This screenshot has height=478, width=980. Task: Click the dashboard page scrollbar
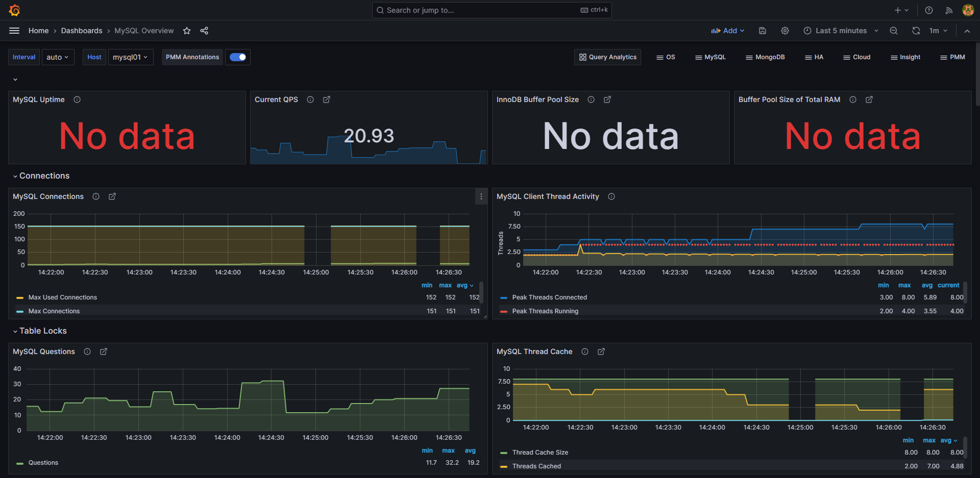click(x=977, y=74)
